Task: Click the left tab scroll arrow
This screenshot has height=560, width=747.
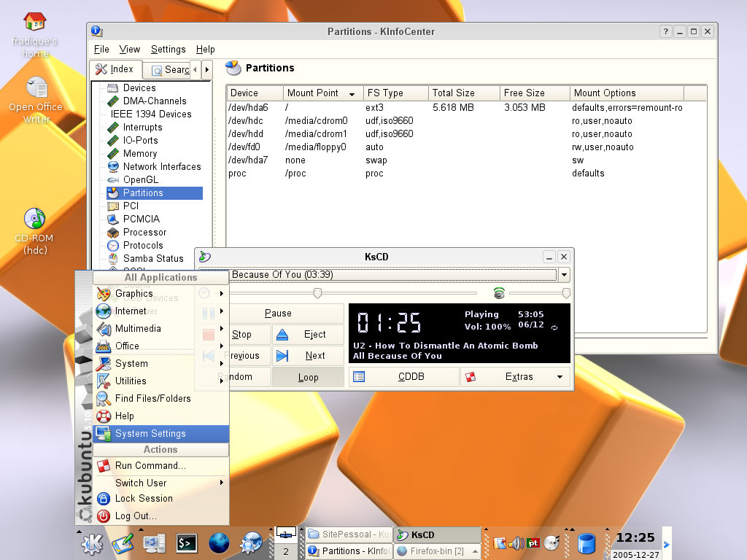Action: coord(196,69)
